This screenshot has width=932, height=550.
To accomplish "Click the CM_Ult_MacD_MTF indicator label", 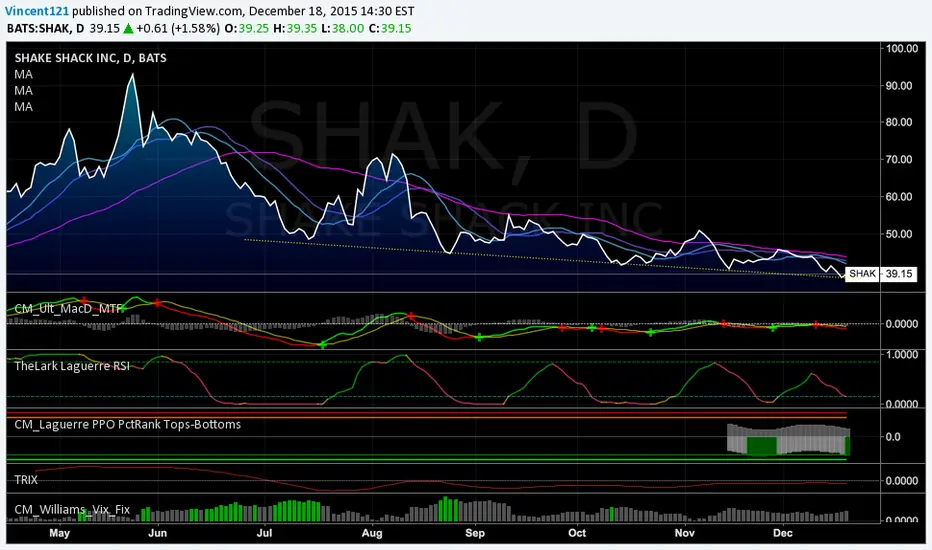I will coord(68,308).
